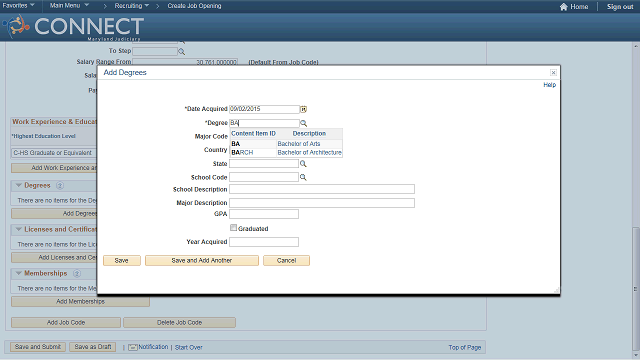Click the Save button in dialog
The image size is (640, 360).
pyautogui.click(x=122, y=260)
